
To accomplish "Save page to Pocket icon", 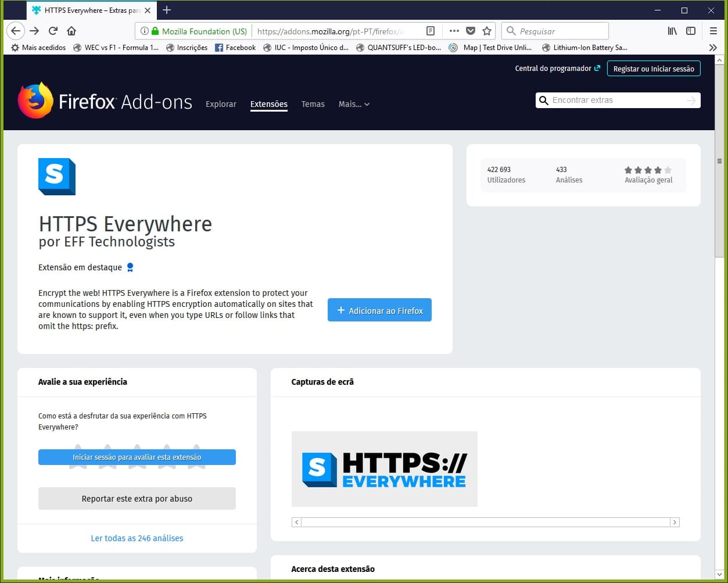I will click(x=471, y=31).
